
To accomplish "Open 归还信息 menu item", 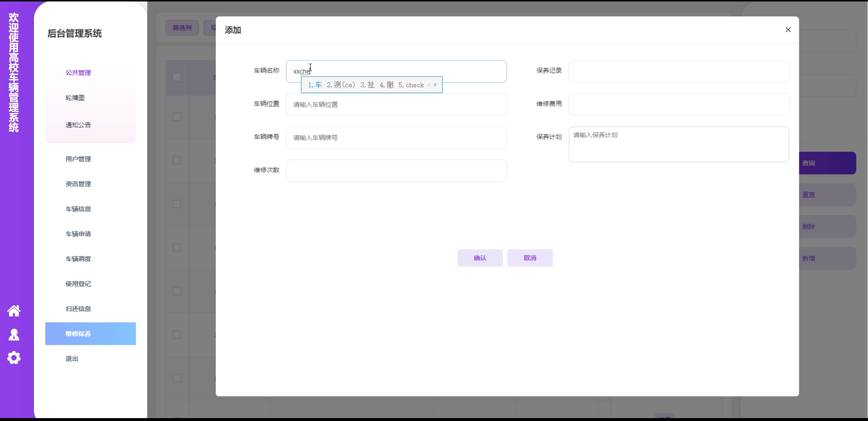I will [x=78, y=309].
